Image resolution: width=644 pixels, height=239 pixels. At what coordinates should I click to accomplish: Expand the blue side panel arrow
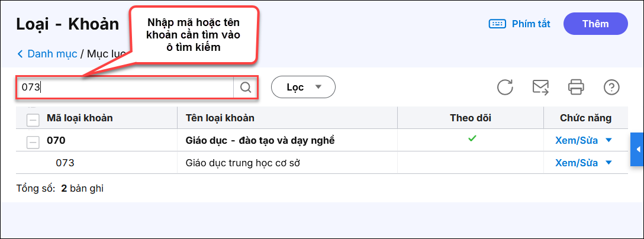tap(637, 150)
